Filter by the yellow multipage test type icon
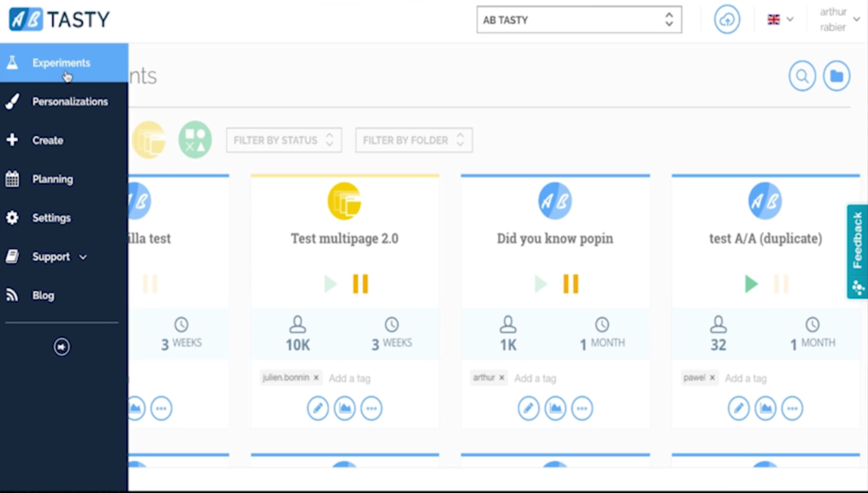This screenshot has width=868, height=493. tap(149, 140)
